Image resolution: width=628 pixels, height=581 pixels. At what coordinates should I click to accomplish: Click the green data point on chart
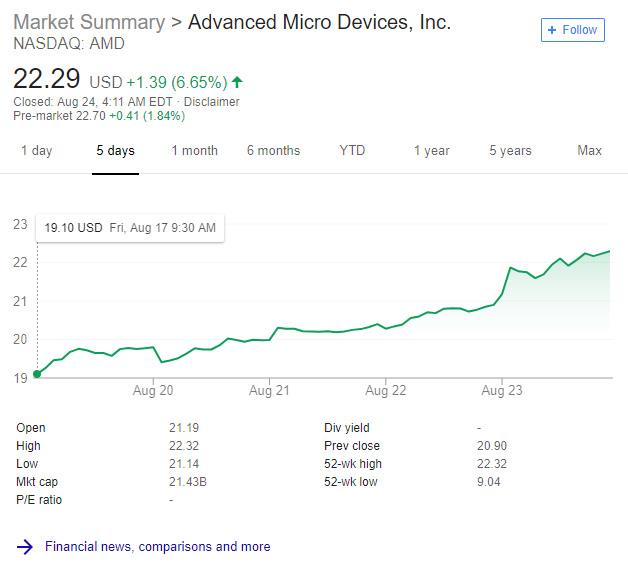37,375
